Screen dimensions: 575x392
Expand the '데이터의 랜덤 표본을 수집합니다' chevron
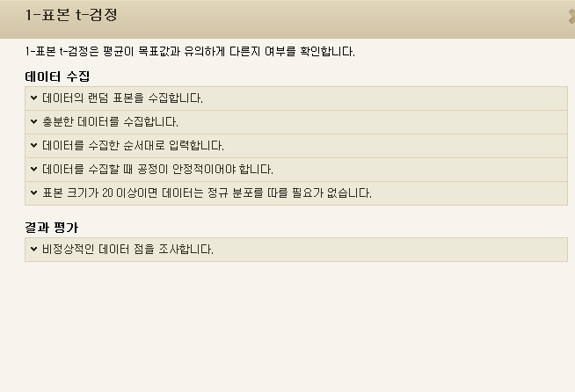tap(33, 98)
